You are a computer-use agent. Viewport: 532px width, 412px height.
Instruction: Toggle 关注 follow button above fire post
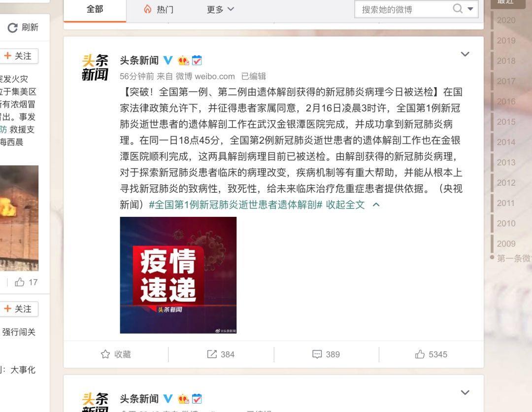[19, 56]
